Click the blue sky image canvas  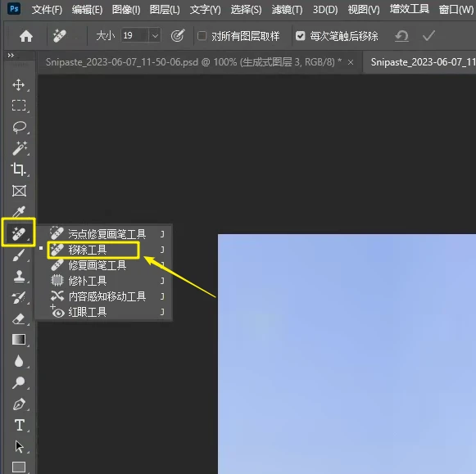347,354
